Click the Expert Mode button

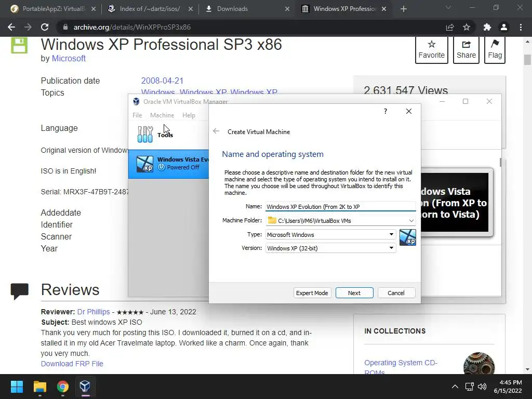click(312, 293)
